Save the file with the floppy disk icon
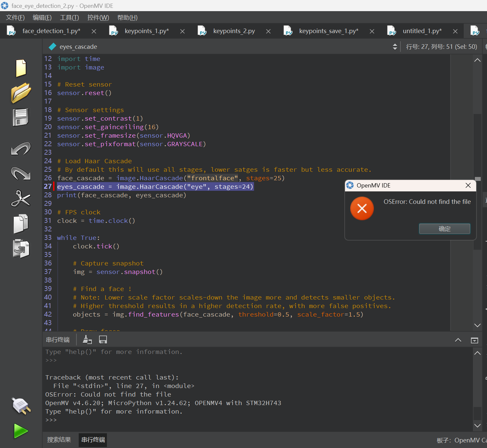The width and height of the screenshot is (487, 448). pos(21,117)
